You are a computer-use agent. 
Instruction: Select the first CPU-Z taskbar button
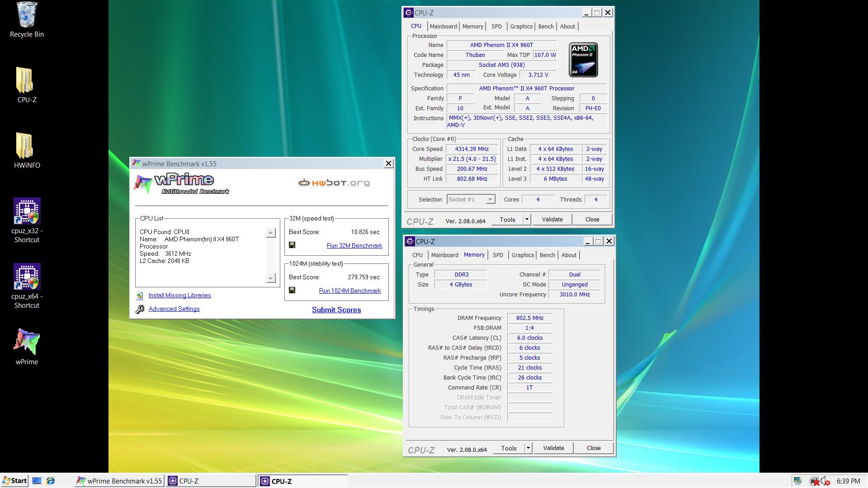click(211, 481)
